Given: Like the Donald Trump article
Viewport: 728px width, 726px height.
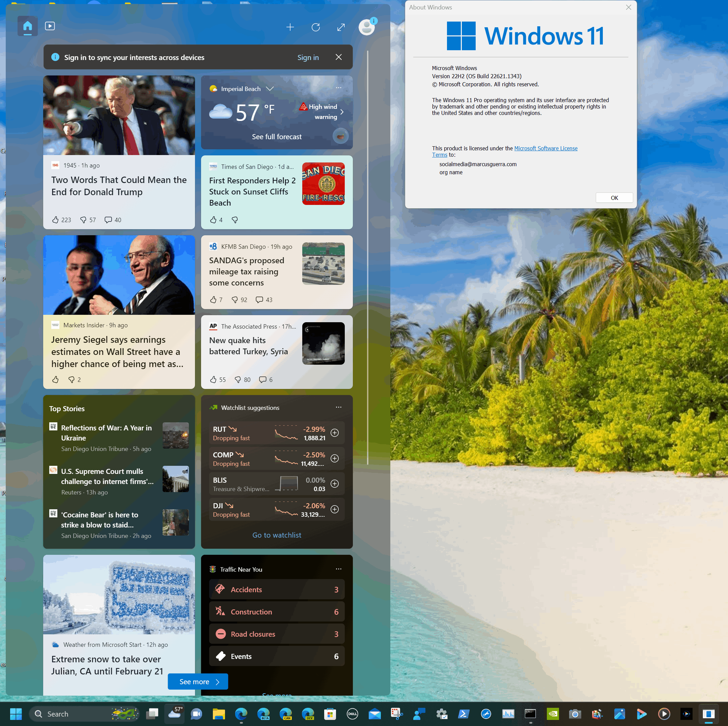Looking at the screenshot, I should coord(55,219).
